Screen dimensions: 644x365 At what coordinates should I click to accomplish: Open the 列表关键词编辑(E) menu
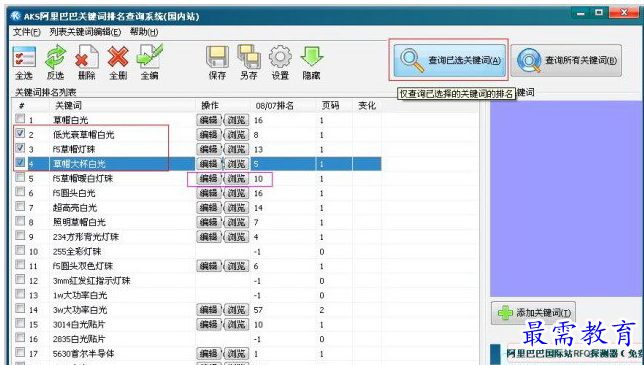(x=85, y=32)
